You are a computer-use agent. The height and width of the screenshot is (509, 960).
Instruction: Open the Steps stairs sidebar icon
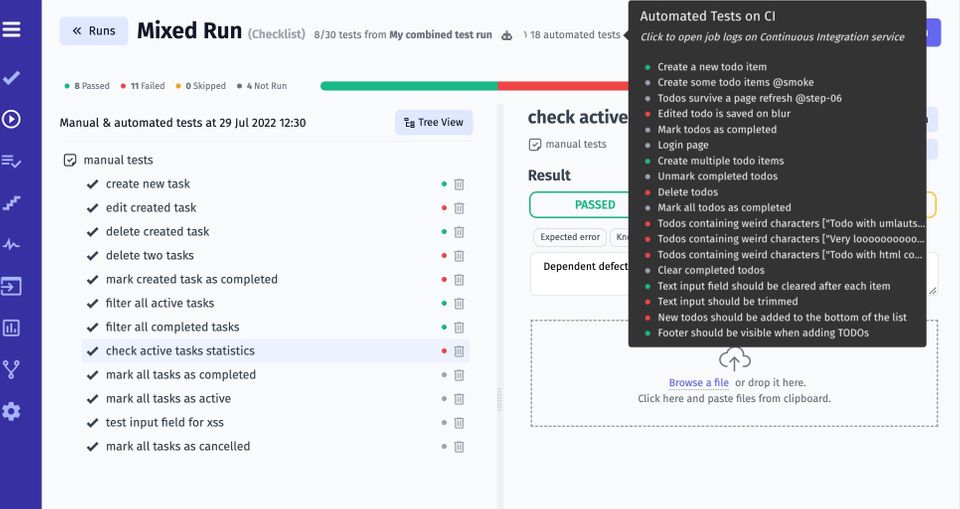11,203
